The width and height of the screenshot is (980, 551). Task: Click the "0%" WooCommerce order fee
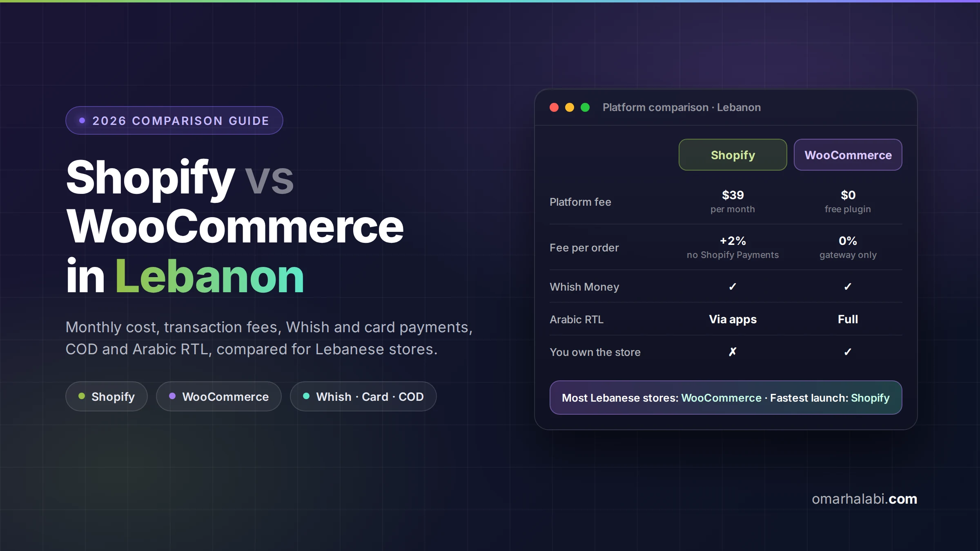point(848,241)
